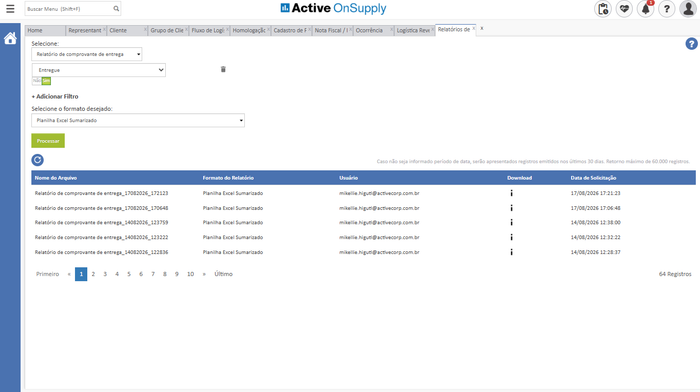Click + Adicionar Filtro
The width and height of the screenshot is (700, 392).
[55, 96]
